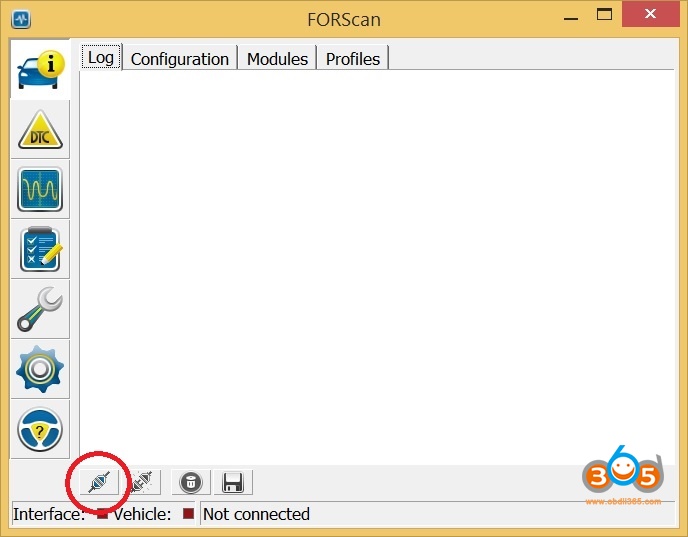Click the connect to vehicle plug icon
Viewport: 688px width, 537px height.
100,482
